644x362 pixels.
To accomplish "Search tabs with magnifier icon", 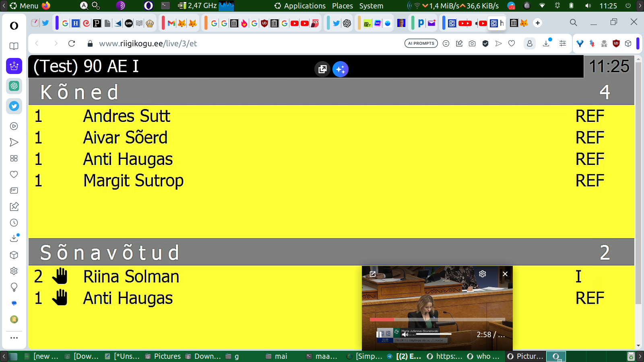I will (574, 23).
